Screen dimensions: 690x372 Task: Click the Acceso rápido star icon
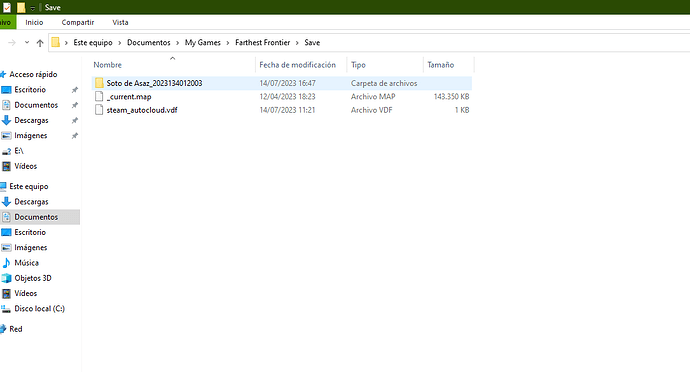[3, 74]
